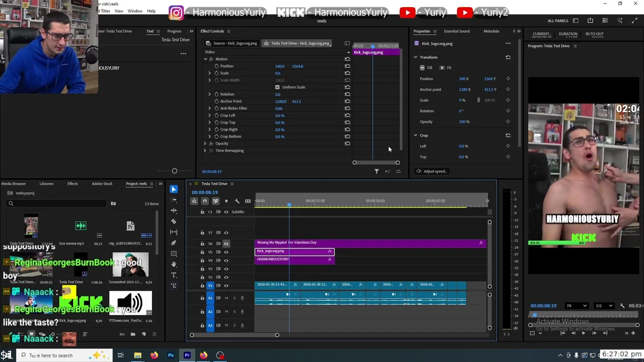Reset the Crop Left parameter
The width and height of the screenshot is (644, 362).
coord(347,115)
